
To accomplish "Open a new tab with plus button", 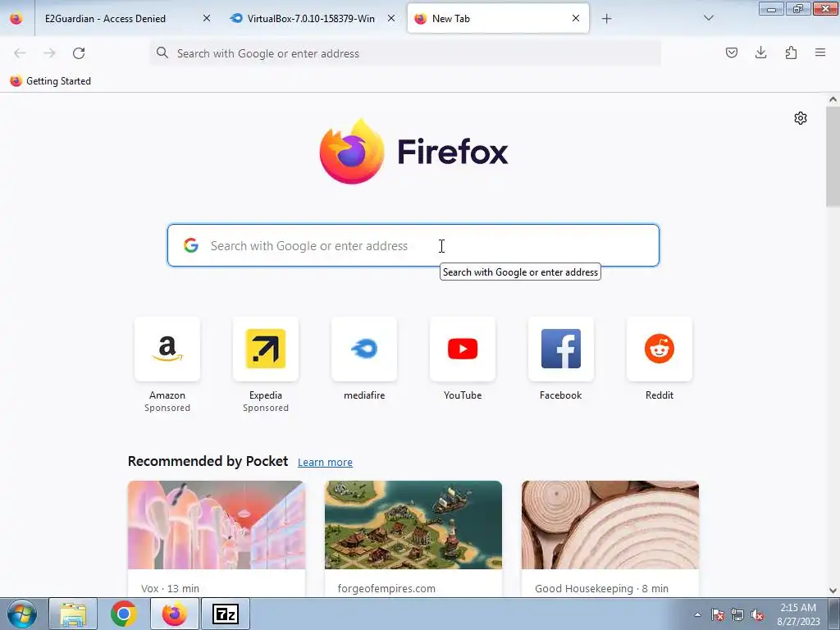I will 606,19.
